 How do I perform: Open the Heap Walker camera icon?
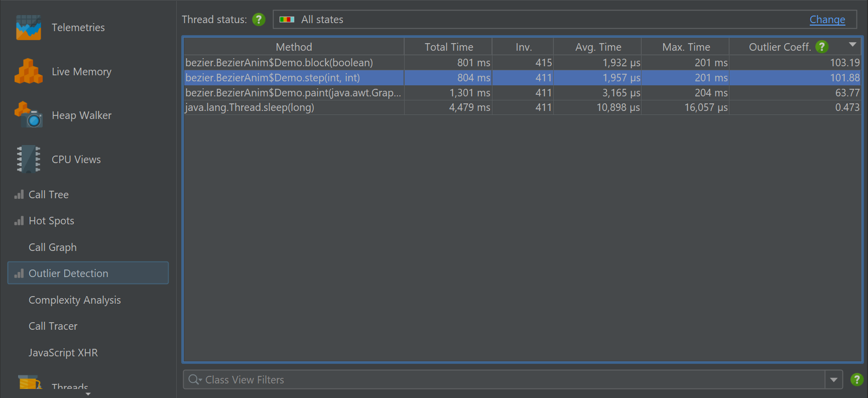pos(28,115)
